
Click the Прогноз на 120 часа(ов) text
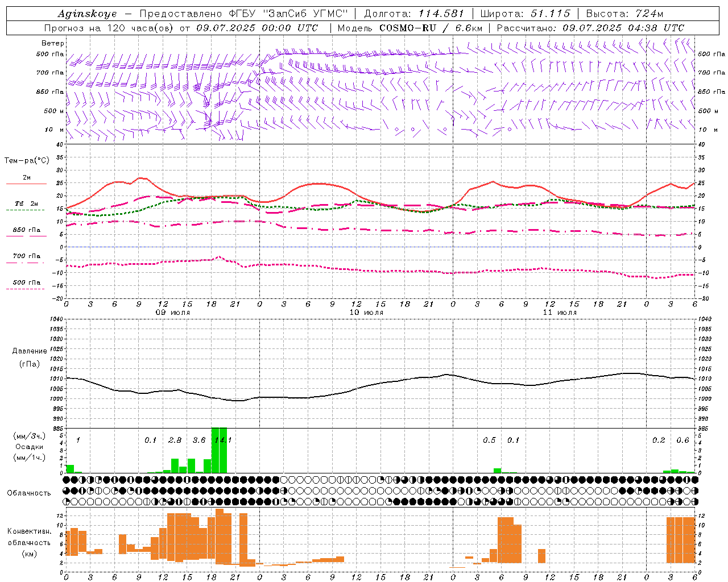click(x=109, y=28)
